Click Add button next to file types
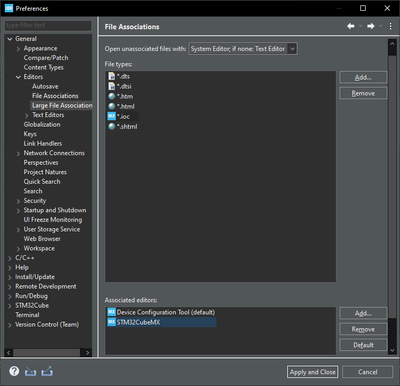This screenshot has height=386, width=400. [363, 77]
